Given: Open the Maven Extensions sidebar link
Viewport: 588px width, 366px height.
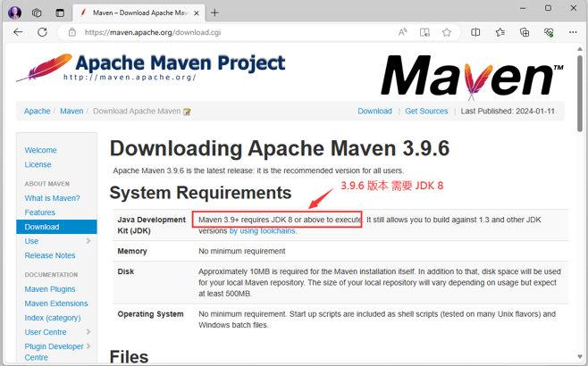Looking at the screenshot, I should point(56,304).
